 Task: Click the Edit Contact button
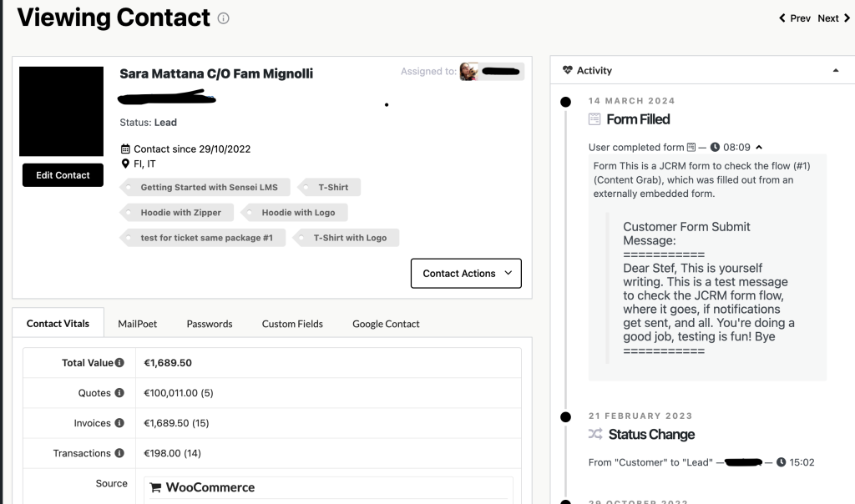[x=62, y=174]
